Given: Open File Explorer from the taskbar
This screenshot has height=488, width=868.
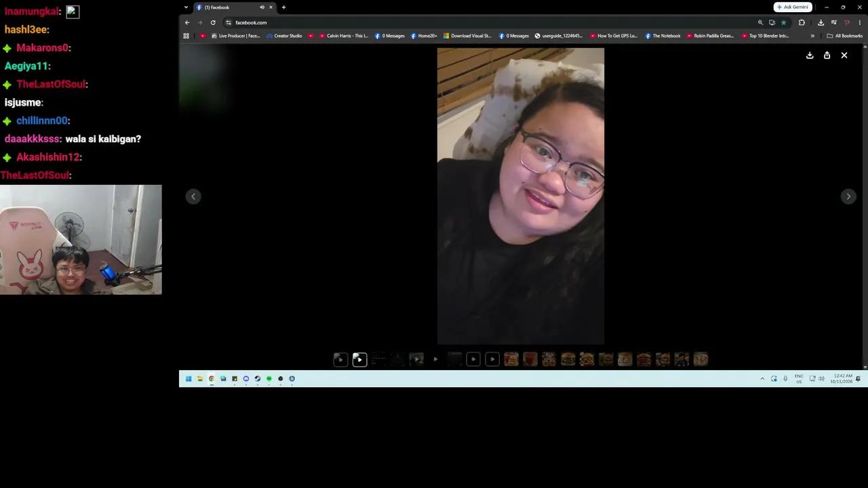Looking at the screenshot, I should tap(200, 379).
